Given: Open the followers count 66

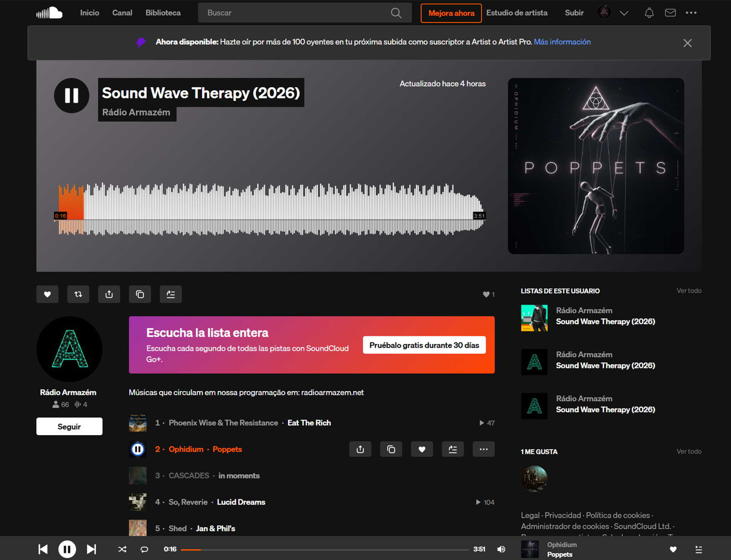Looking at the screenshot, I should click(x=61, y=404).
